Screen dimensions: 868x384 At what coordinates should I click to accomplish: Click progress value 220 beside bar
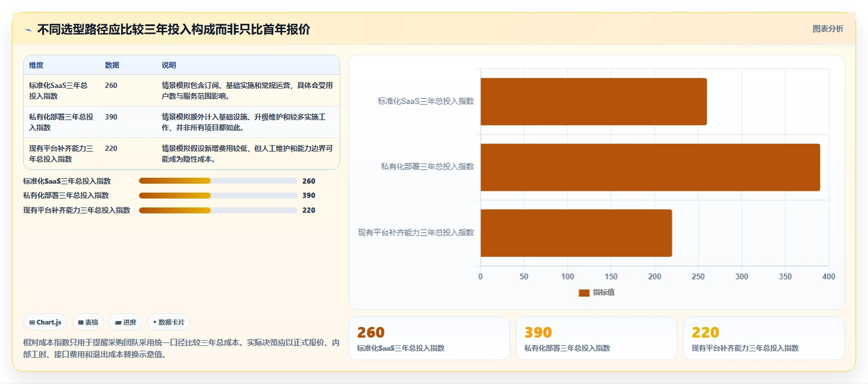[x=309, y=210]
